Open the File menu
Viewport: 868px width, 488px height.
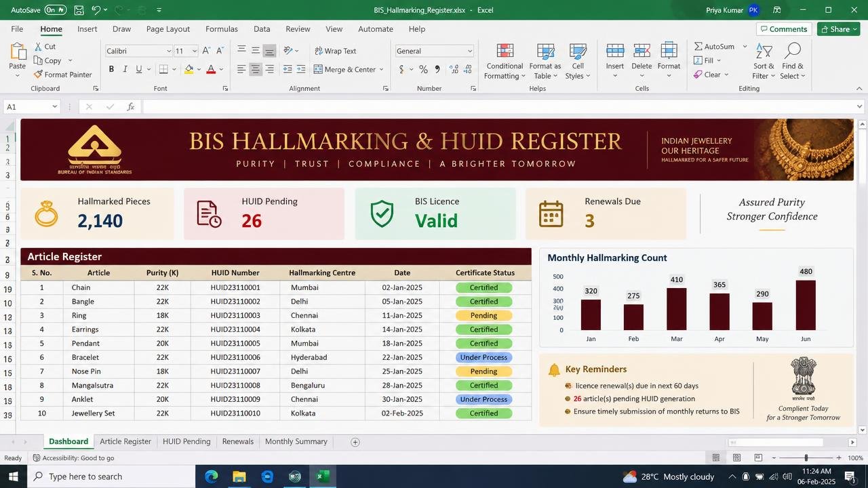[17, 29]
